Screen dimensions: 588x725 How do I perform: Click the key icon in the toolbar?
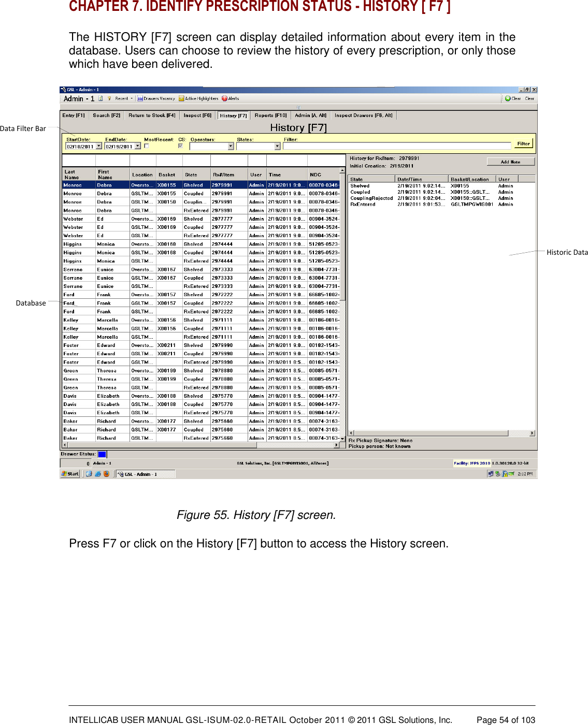click(109, 98)
